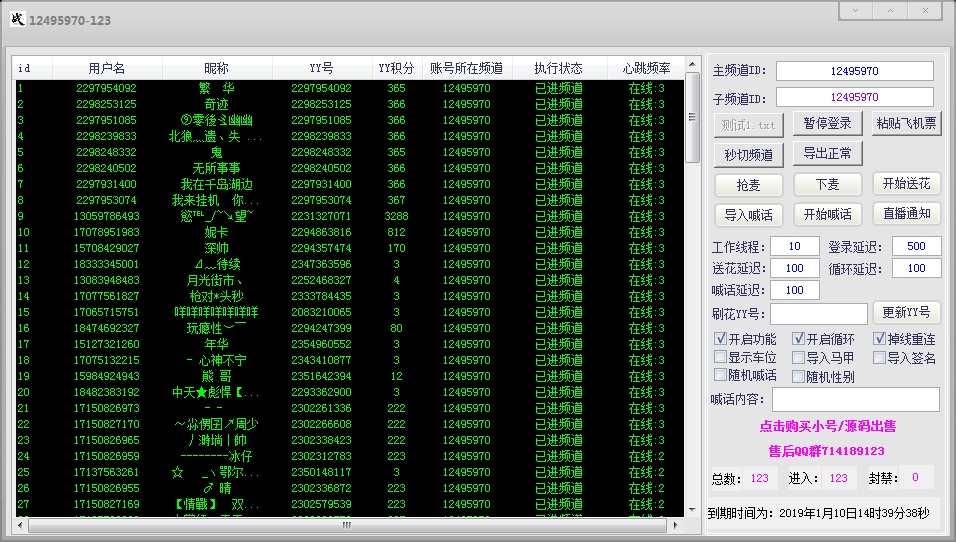
Task: Click the 循环延迟 value field
Action: coord(916,268)
